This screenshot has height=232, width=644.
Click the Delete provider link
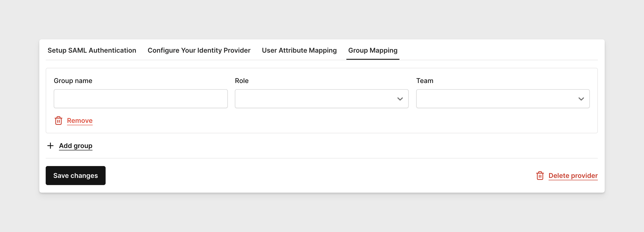pos(573,176)
